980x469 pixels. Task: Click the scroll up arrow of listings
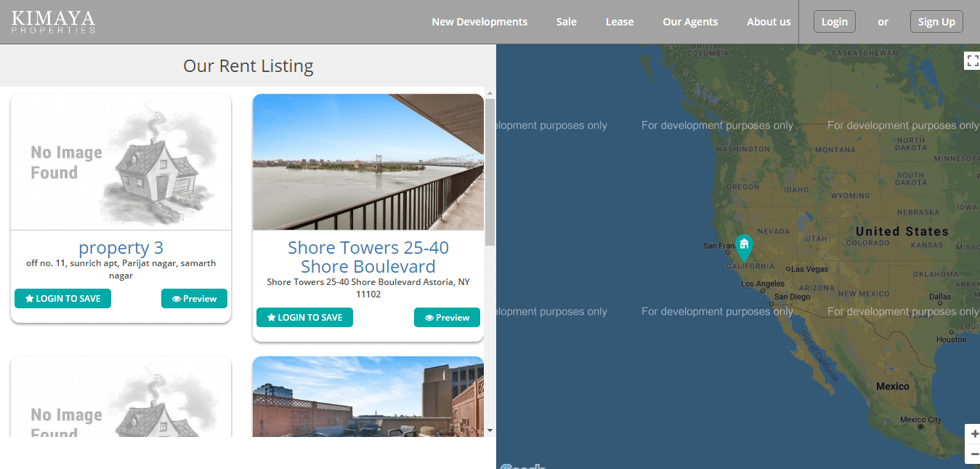coord(490,93)
